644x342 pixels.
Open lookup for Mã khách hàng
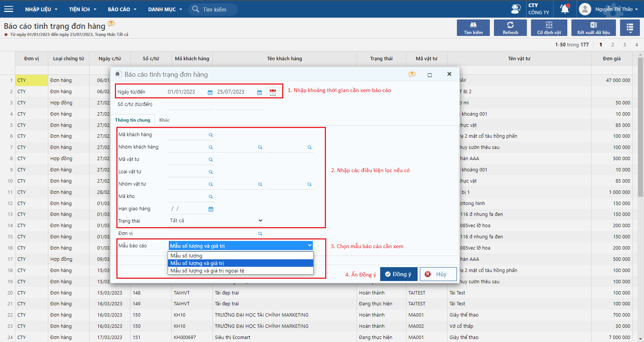click(211, 135)
